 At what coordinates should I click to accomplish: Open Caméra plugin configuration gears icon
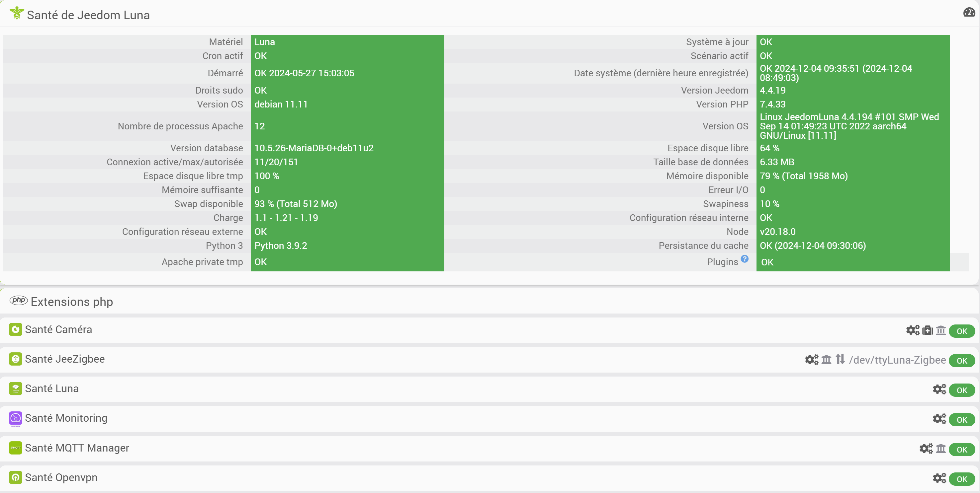pos(913,330)
